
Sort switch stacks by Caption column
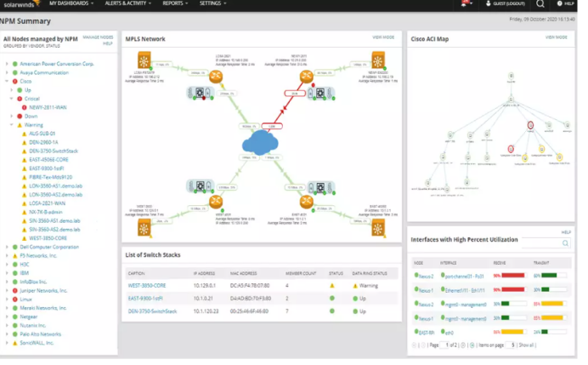point(136,273)
